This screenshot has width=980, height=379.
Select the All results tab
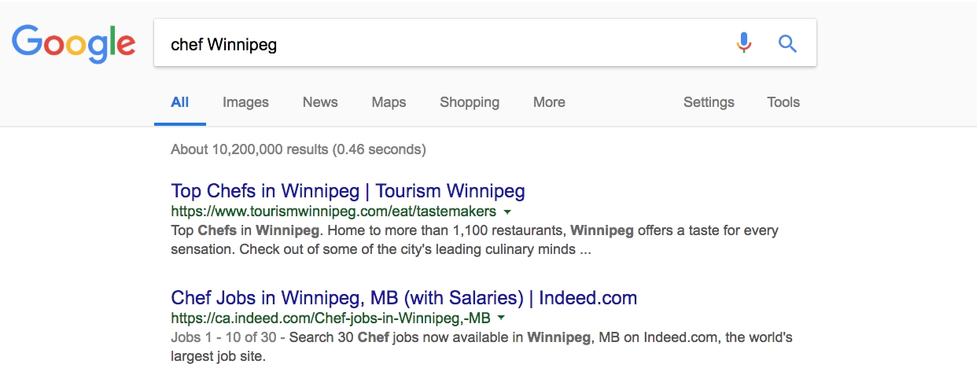[180, 102]
